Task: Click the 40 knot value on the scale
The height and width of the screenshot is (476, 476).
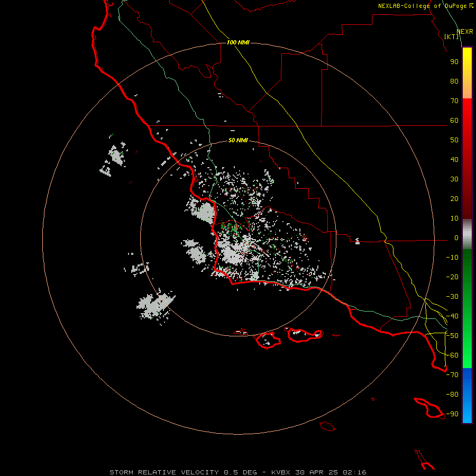Action: [454, 159]
